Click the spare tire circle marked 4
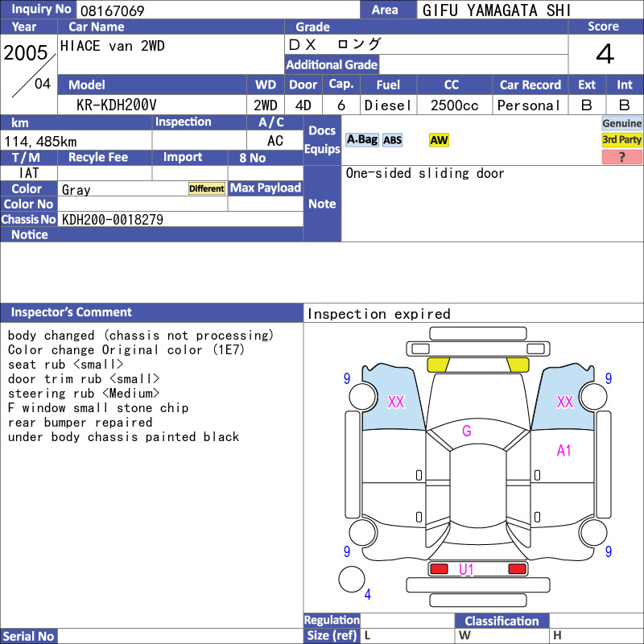Screen dimensions: 644x644 (352, 579)
